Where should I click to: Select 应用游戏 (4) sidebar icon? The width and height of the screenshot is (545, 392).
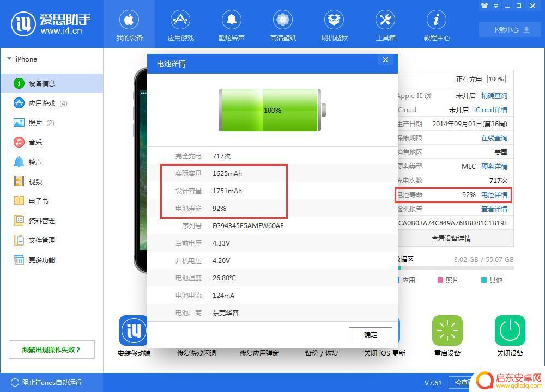(19, 103)
